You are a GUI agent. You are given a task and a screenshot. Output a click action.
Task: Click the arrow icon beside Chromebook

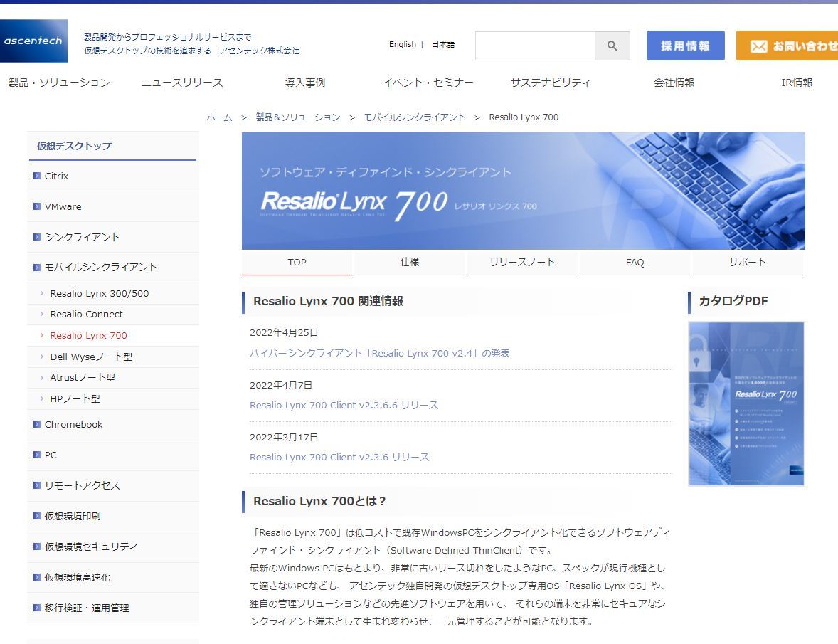pyautogui.click(x=37, y=424)
